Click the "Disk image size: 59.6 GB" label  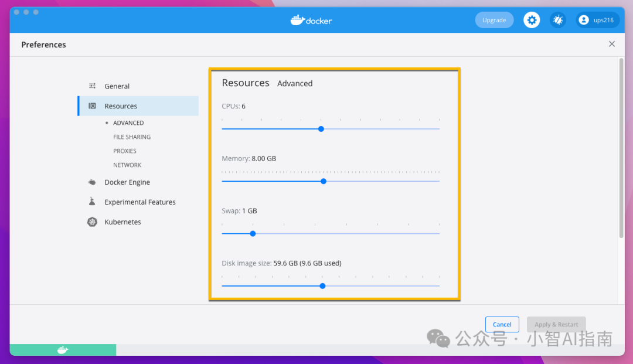click(x=281, y=263)
